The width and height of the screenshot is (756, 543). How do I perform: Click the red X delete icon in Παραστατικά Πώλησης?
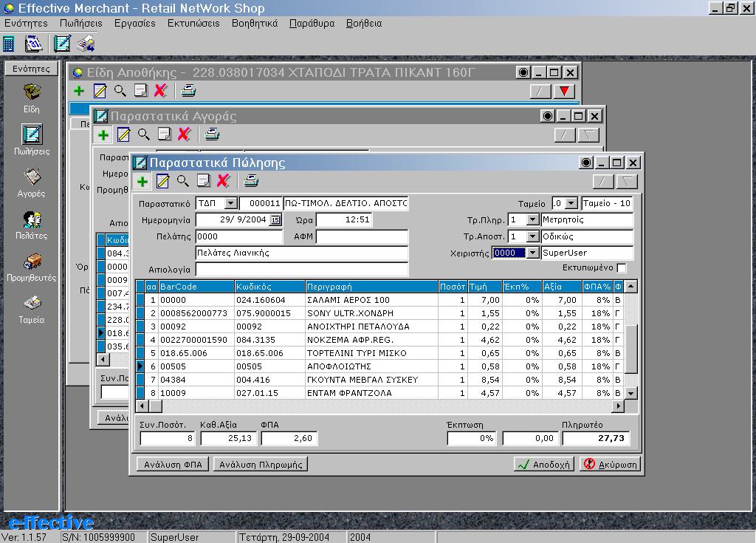tap(223, 182)
